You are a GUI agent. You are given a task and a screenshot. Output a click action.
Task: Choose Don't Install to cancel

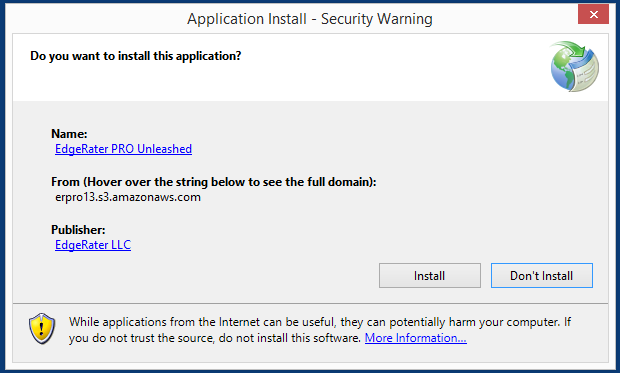click(x=542, y=275)
